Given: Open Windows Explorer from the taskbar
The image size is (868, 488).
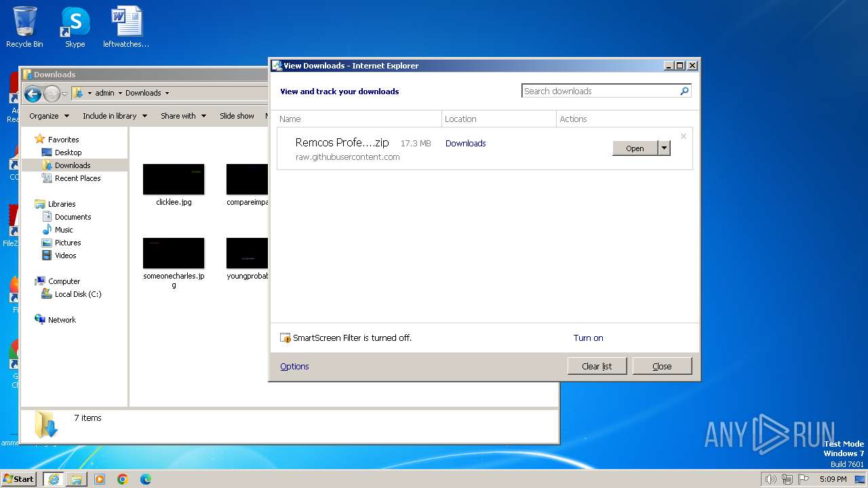Looking at the screenshot, I should [x=76, y=479].
